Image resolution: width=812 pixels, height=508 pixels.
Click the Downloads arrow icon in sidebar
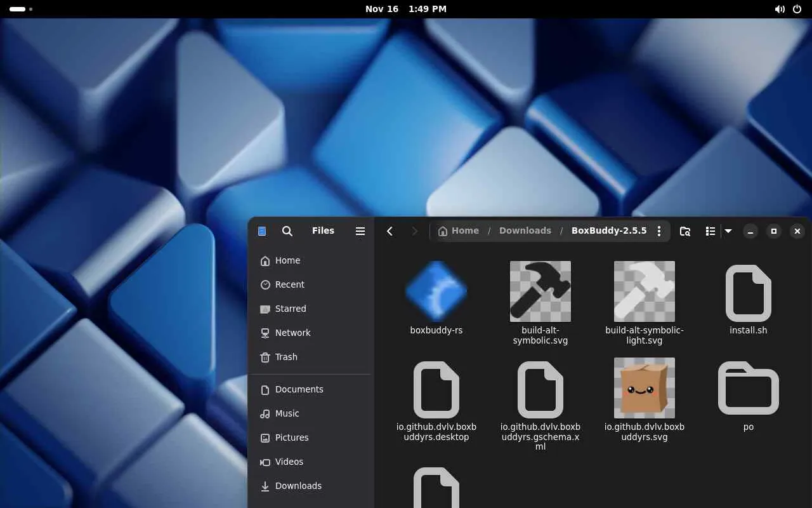pos(265,486)
